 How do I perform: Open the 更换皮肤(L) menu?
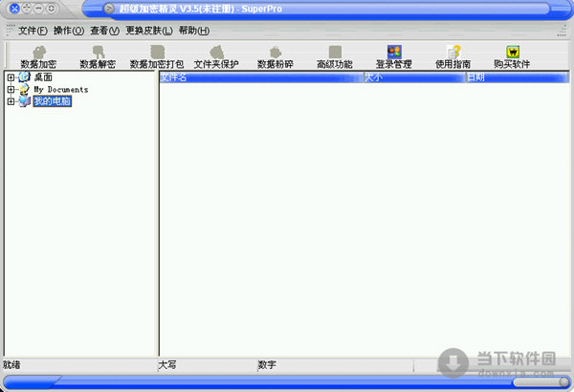tap(149, 31)
